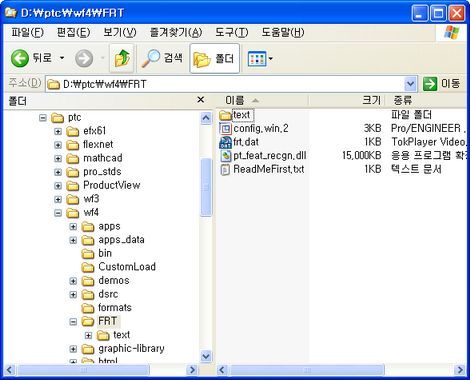Collapse the FRT folder node
The width and height of the screenshot is (470, 380).
[x=73, y=322]
